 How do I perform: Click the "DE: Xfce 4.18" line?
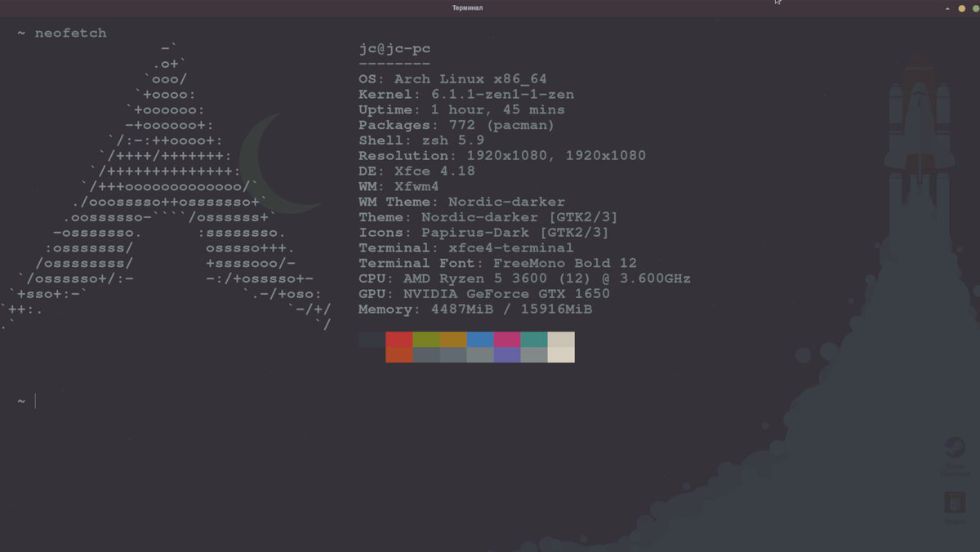(416, 171)
